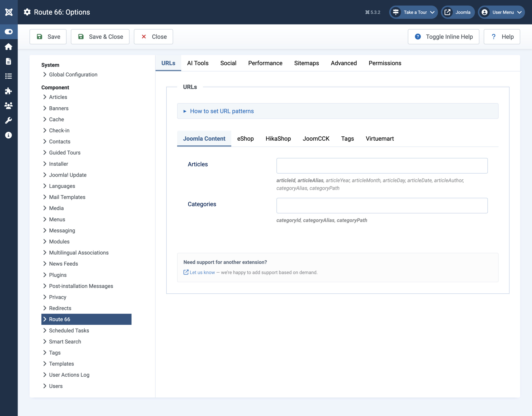Select the HikaShop sub-tab

(278, 138)
